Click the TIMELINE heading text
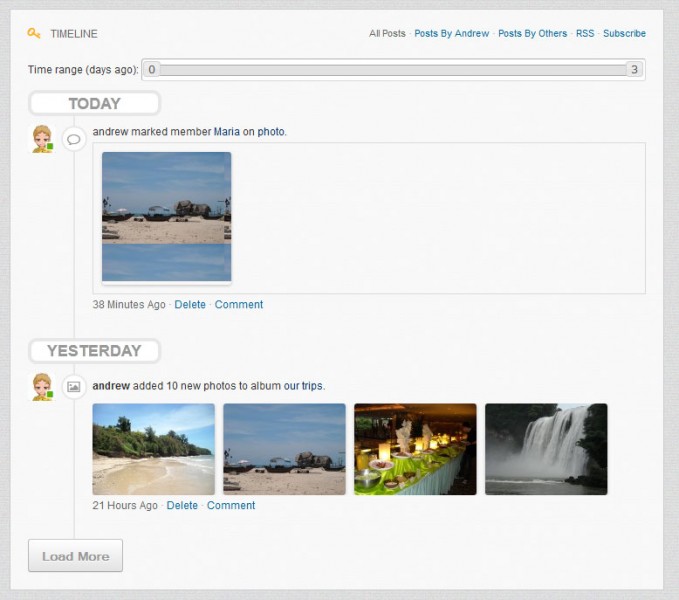This screenshot has width=679, height=600. coord(74,34)
